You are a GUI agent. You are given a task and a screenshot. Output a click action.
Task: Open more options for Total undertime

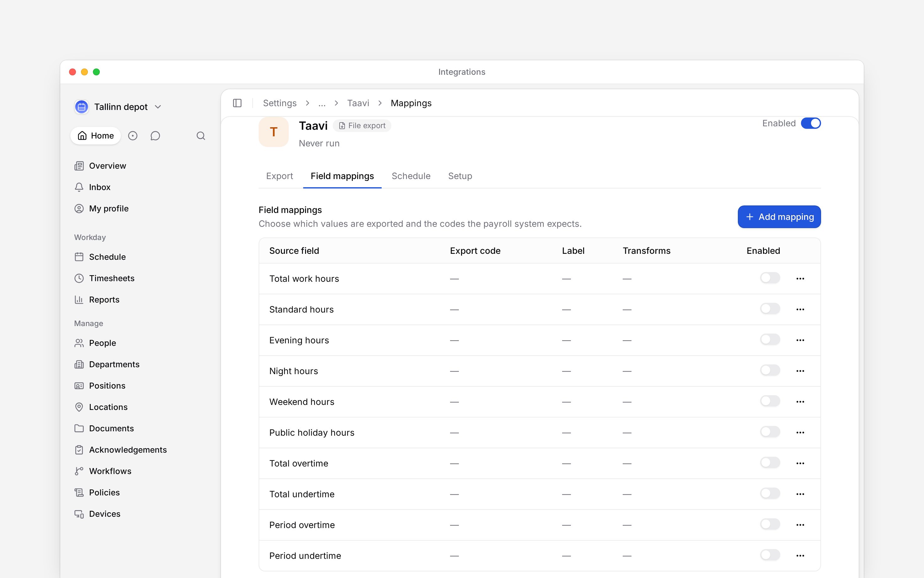(800, 494)
